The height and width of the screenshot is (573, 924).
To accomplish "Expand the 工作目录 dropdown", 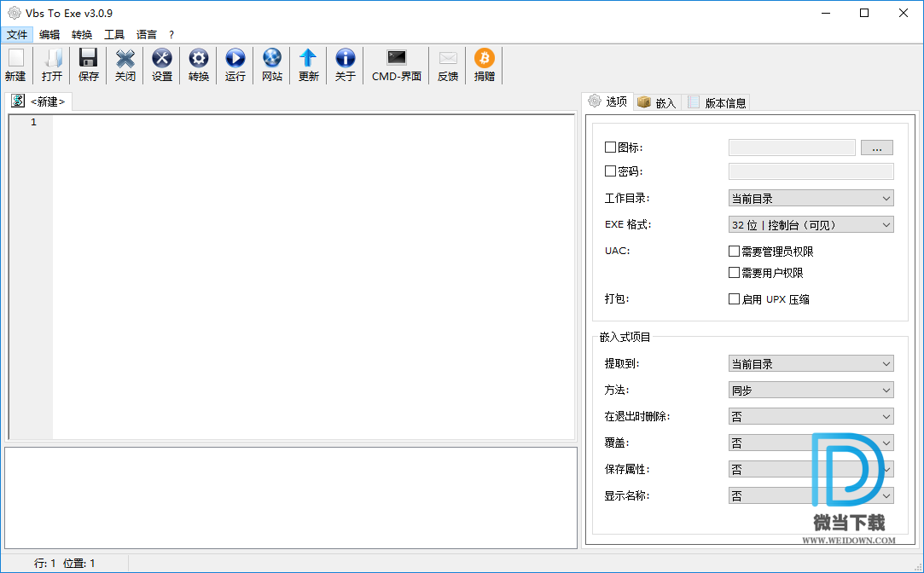I will click(811, 199).
